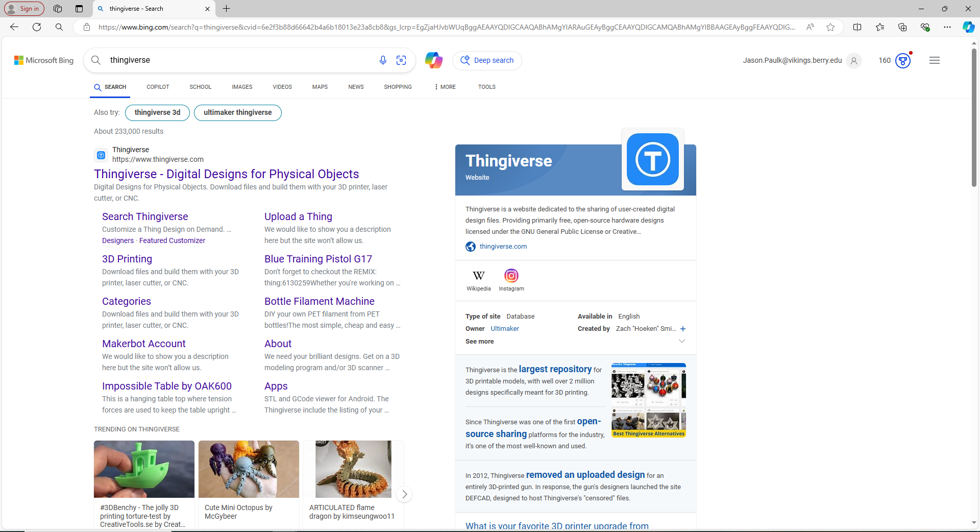Viewport: 980px width, 532px height.
Task: Open Best Thingiverse Alternatives image
Action: tap(649, 400)
